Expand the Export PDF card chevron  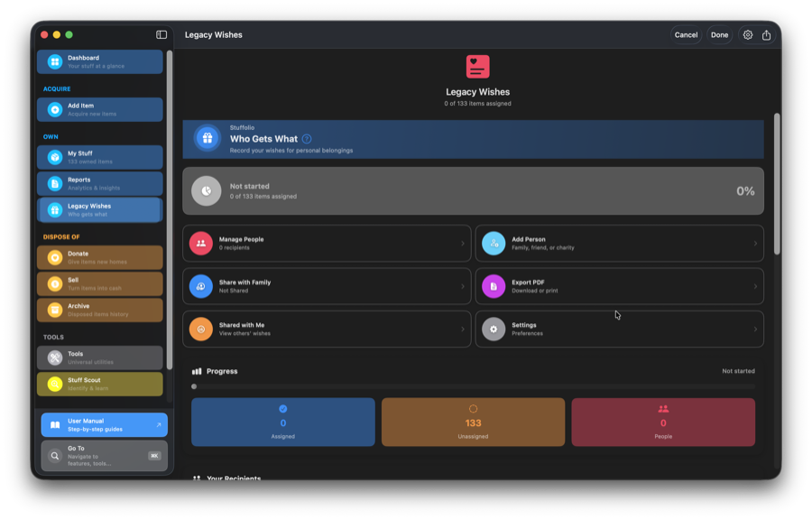point(756,286)
